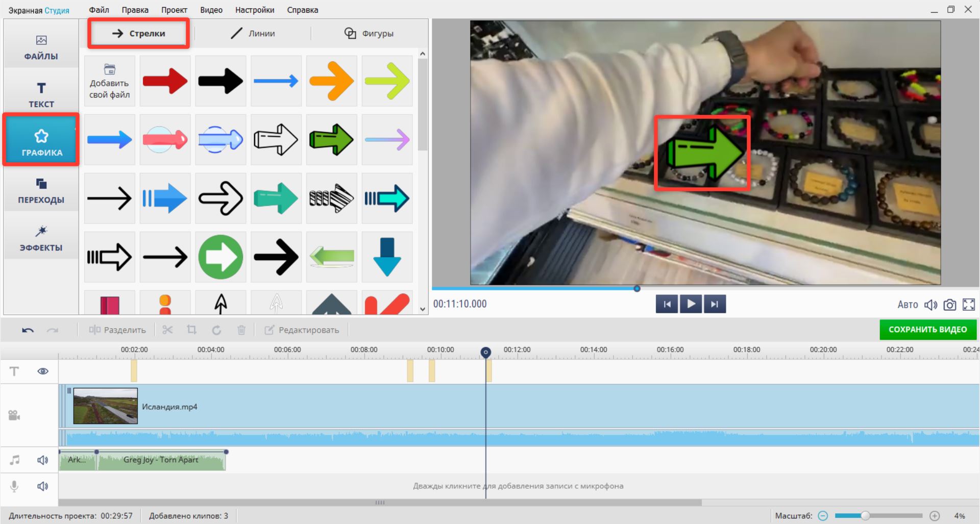Select the red arrow graphic

click(x=165, y=81)
